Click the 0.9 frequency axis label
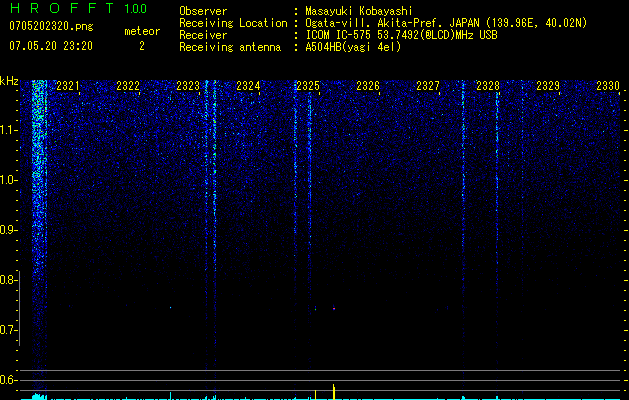The width and height of the screenshot is (629, 400). click(x=8, y=230)
